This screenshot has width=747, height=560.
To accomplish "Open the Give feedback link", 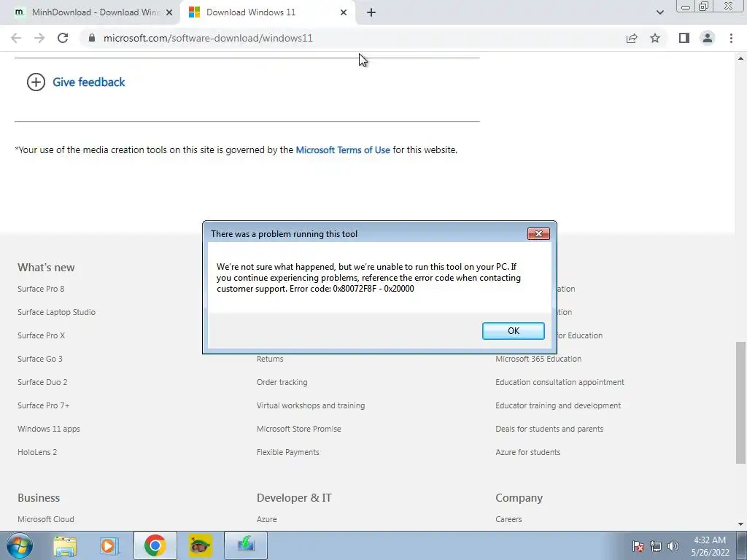I will [88, 82].
